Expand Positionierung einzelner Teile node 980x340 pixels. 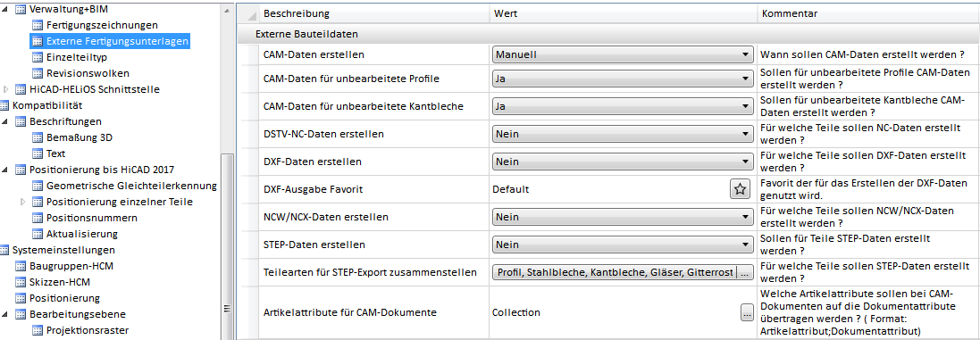click(23, 203)
